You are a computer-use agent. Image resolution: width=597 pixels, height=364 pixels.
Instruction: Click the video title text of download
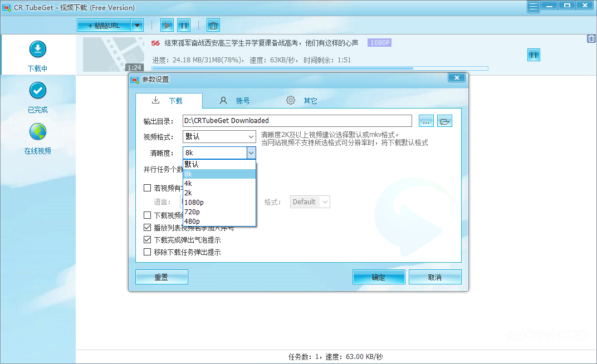point(261,43)
